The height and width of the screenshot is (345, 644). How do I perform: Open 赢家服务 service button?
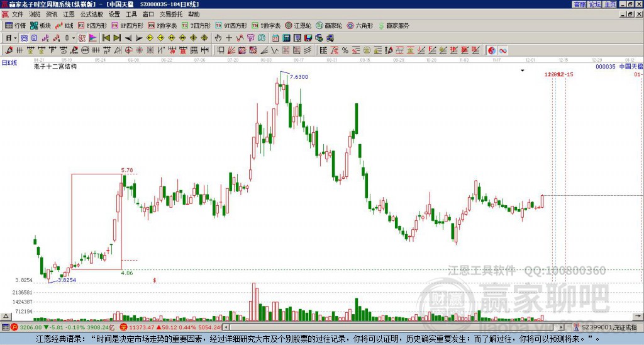click(394, 25)
